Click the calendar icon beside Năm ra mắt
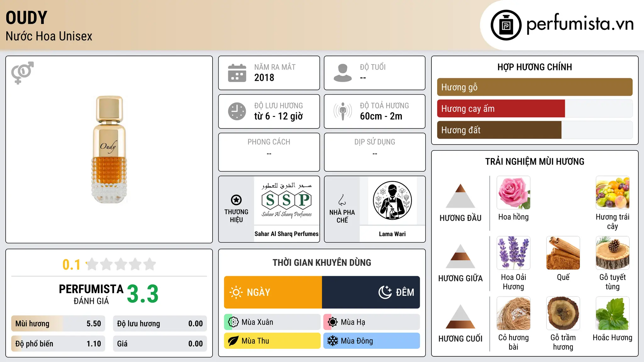Screen dimensions: 644x362 237,73
